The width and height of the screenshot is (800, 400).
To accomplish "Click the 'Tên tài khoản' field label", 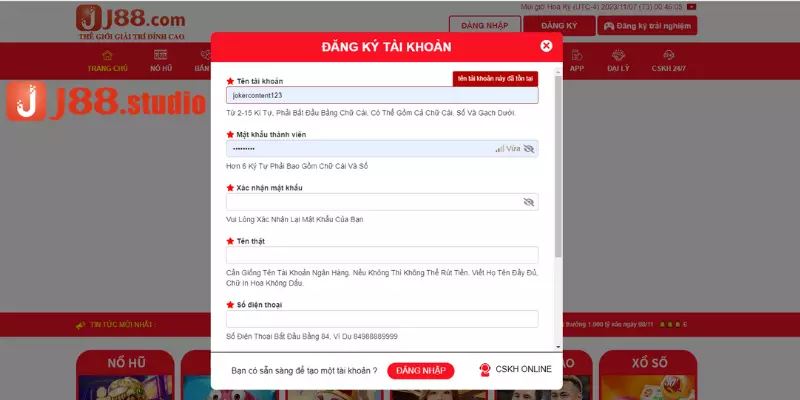I will point(260,81).
